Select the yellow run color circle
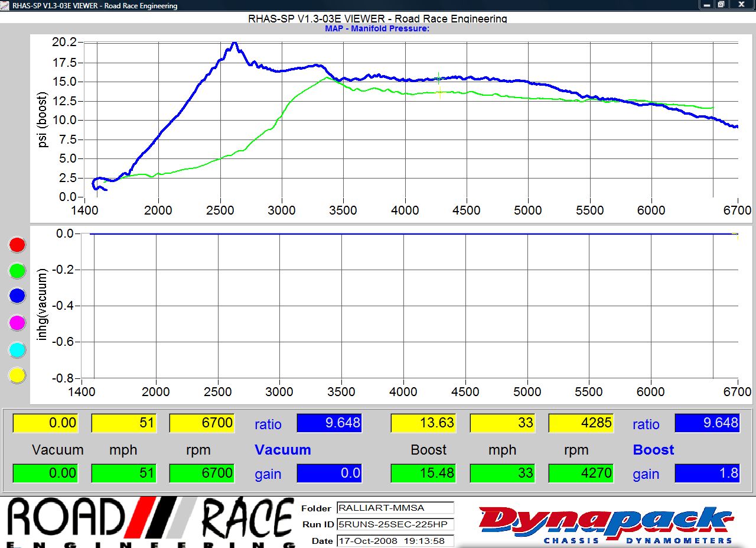Image resolution: width=756 pixels, height=548 pixels. pyautogui.click(x=17, y=375)
